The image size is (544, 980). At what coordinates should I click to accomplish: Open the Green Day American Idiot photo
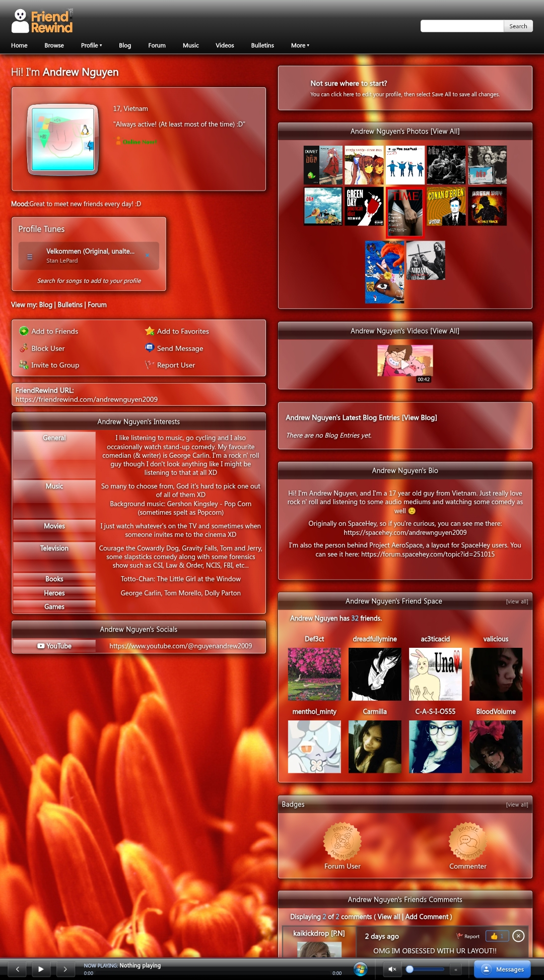coord(364,206)
